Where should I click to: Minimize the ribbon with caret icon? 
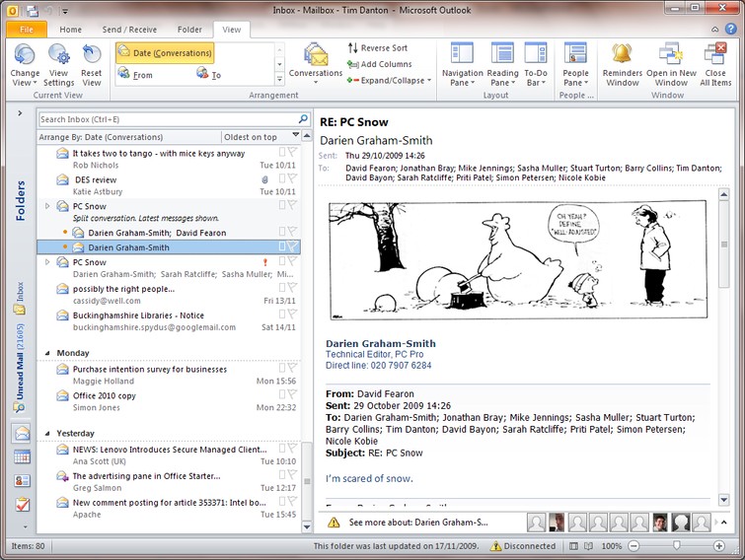[714, 30]
